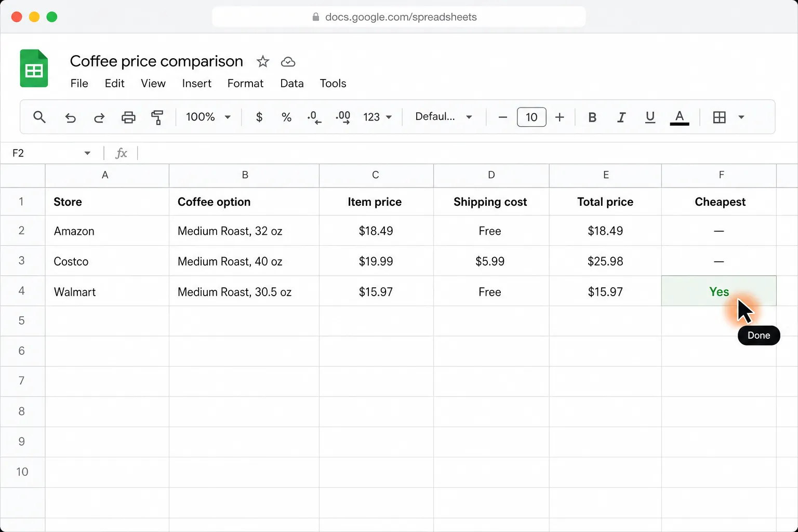Open the text color picker
798x532 pixels.
coord(680,117)
